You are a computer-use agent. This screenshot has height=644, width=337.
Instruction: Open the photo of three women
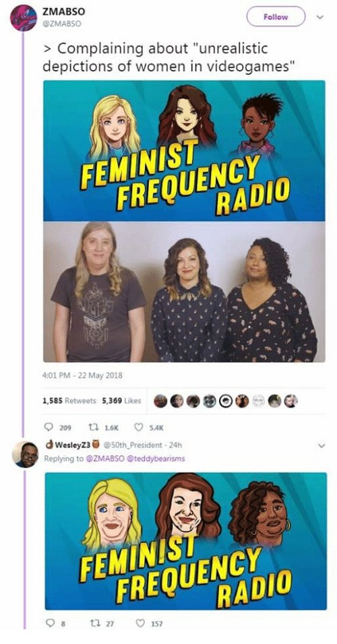(184, 292)
